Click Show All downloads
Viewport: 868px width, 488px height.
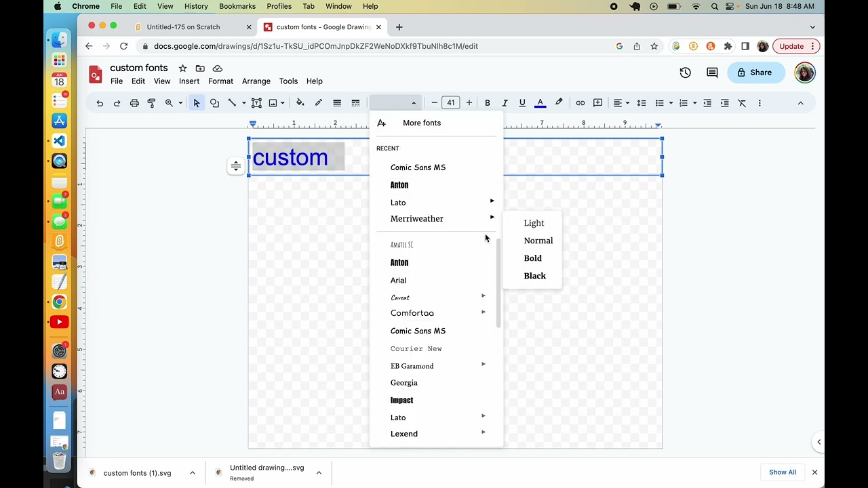click(783, 472)
